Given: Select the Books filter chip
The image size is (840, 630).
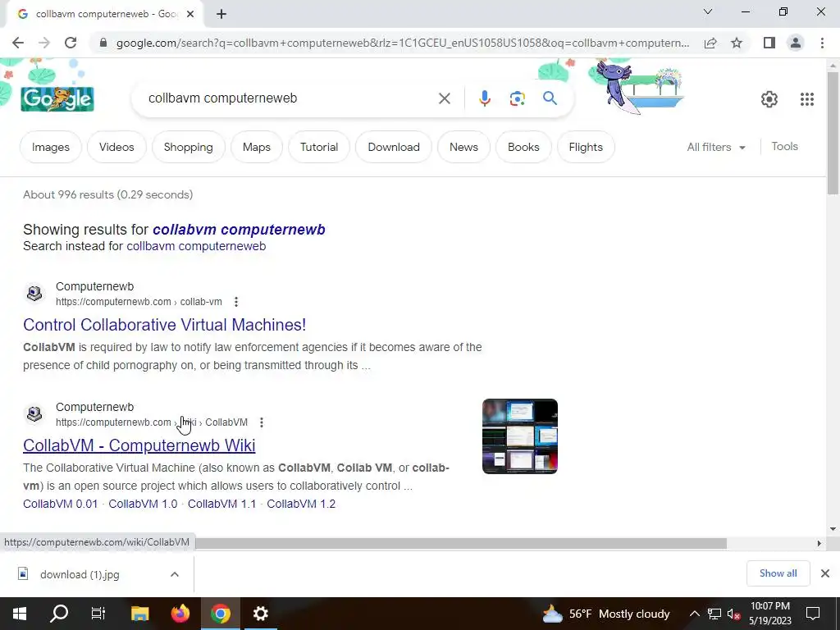Looking at the screenshot, I should 523,148.
